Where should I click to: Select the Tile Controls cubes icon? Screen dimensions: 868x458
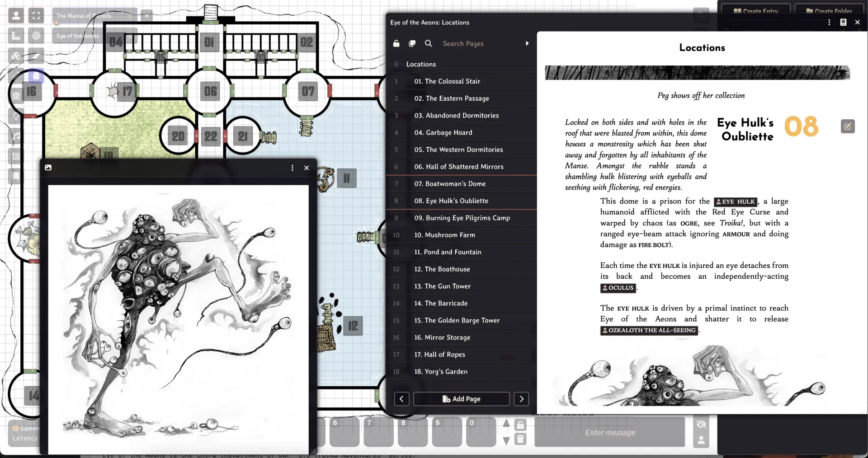tap(16, 56)
